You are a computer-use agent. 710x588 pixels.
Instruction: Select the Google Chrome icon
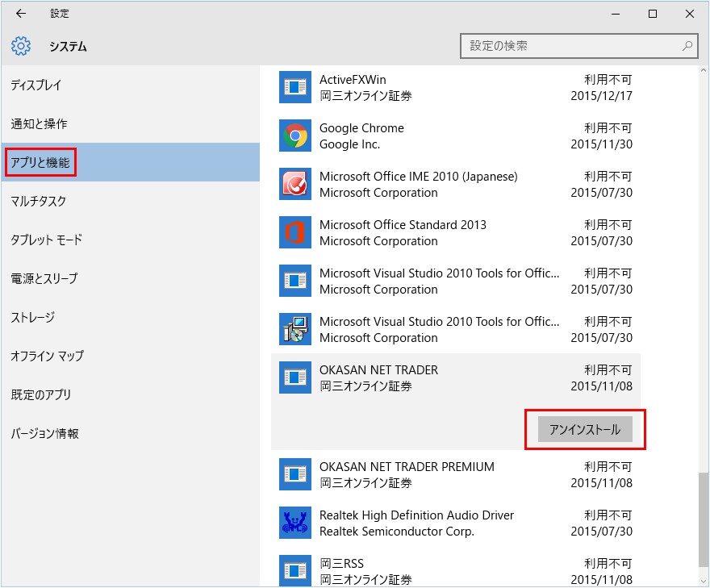click(295, 136)
